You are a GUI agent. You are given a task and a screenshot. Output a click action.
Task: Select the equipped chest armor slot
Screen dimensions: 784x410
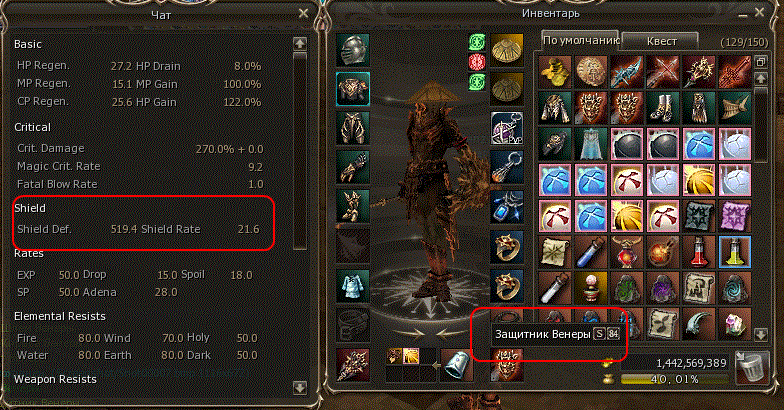click(x=353, y=89)
